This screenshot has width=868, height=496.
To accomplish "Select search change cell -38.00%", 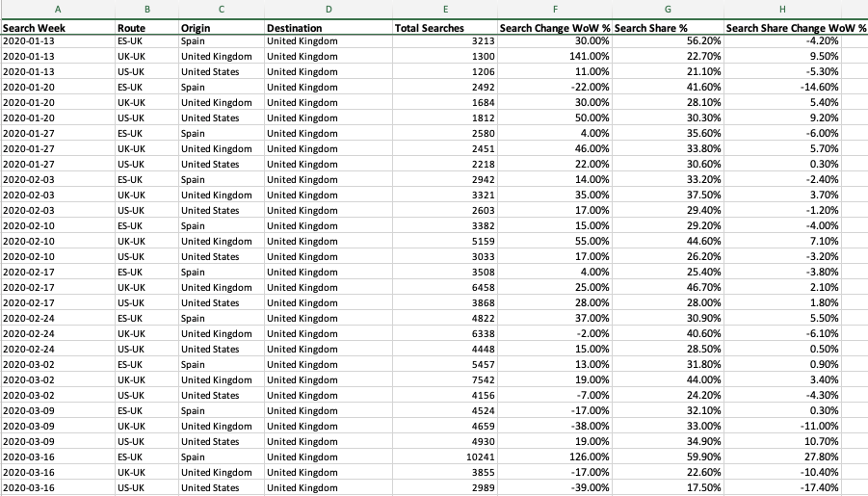I will [555, 426].
